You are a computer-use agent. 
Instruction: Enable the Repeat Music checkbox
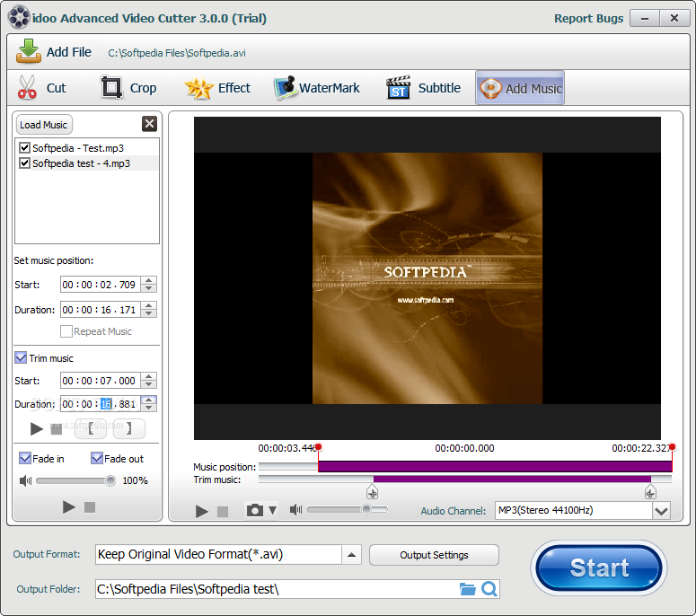pyautogui.click(x=66, y=331)
